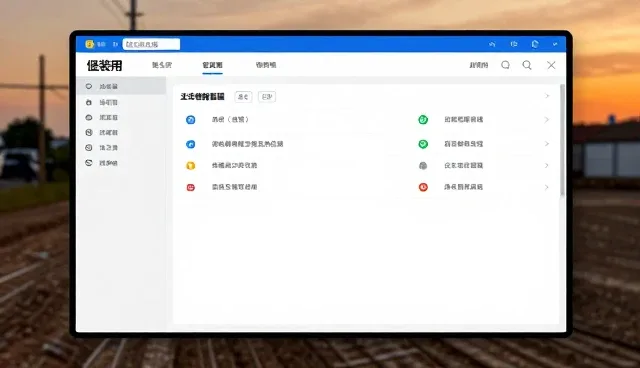Click the blue icon in the first list row
This screenshot has height=368, width=640.
click(191, 120)
